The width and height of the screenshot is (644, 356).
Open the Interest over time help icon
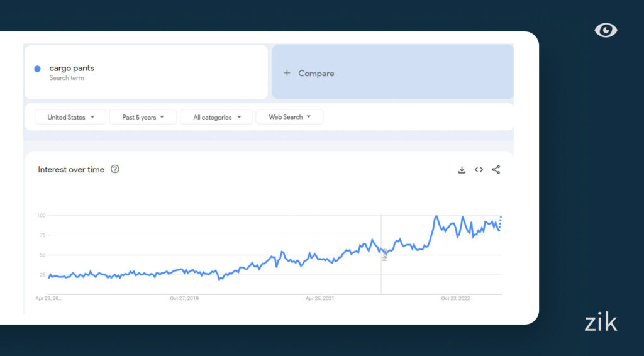tap(115, 169)
